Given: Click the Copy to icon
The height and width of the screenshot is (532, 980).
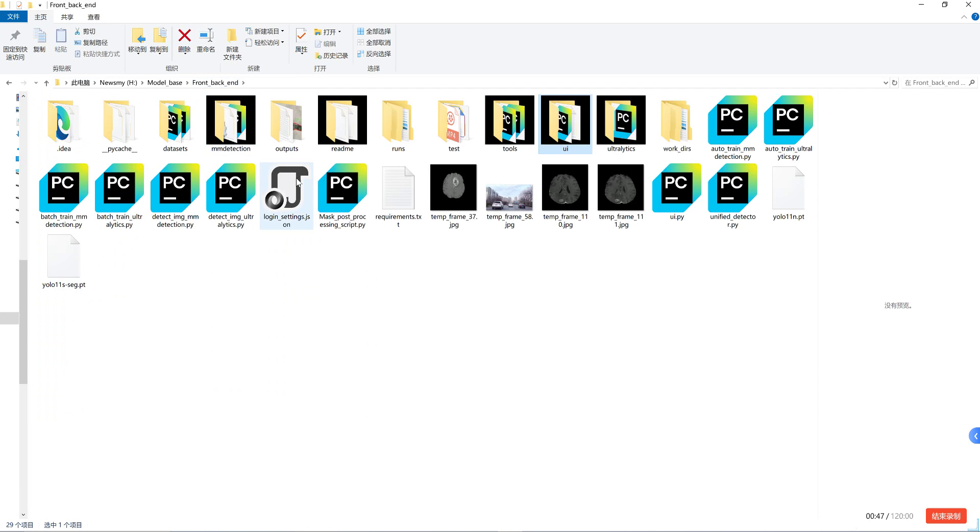Looking at the screenshot, I should [159, 41].
